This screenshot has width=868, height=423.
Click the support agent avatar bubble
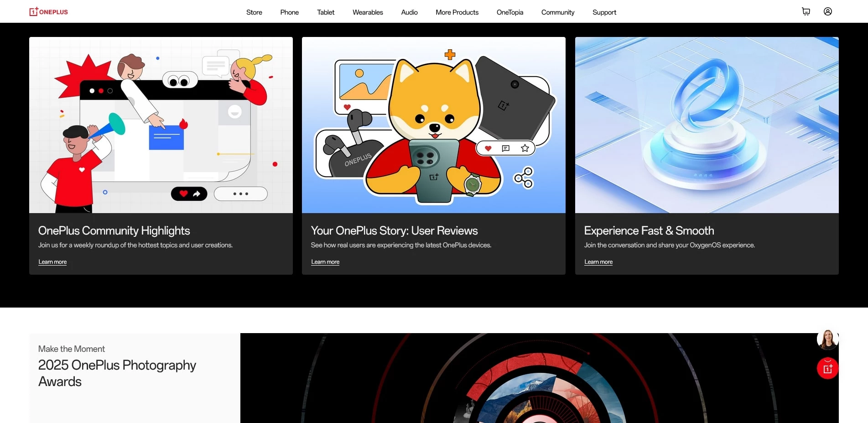[827, 339]
